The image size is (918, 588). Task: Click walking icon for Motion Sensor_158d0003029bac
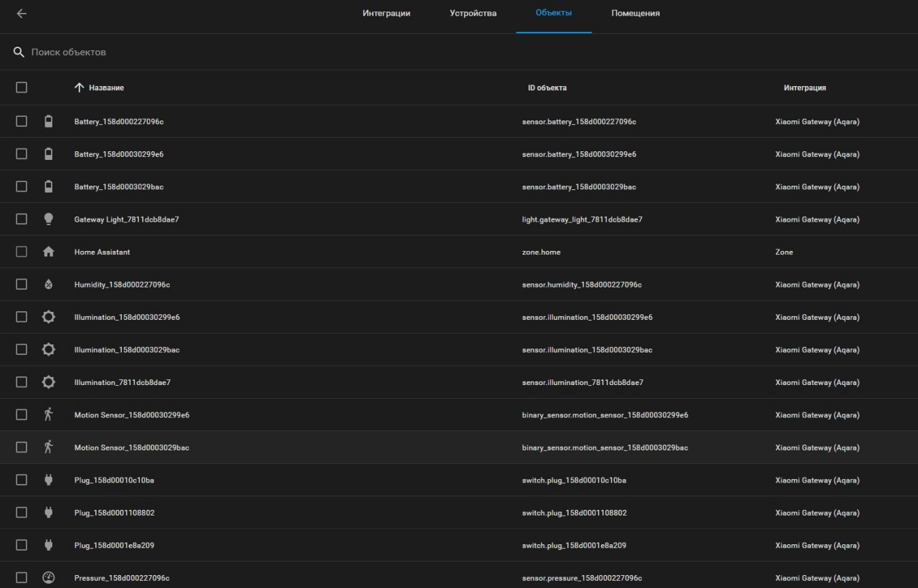(x=48, y=447)
